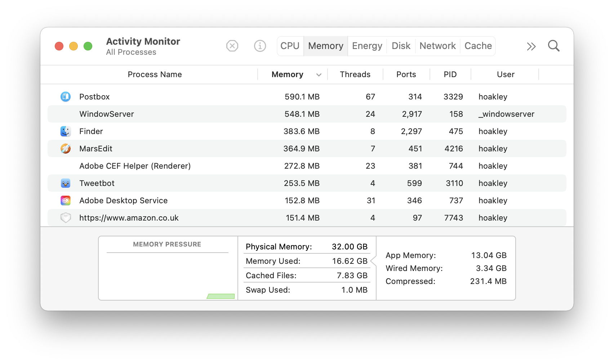
Task: Expand the toolbar overflow chevrons
Action: [531, 46]
